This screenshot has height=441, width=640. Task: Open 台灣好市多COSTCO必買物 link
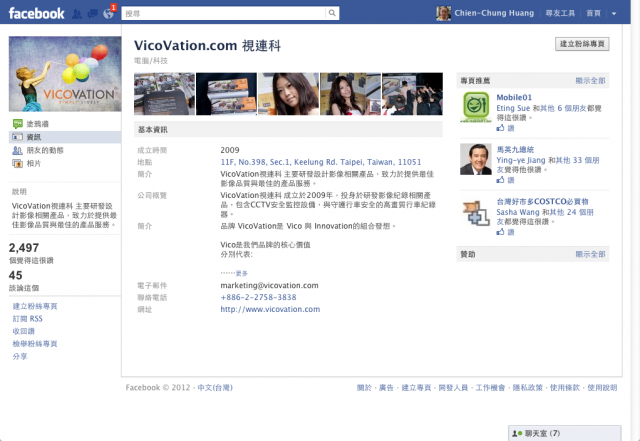coord(542,201)
